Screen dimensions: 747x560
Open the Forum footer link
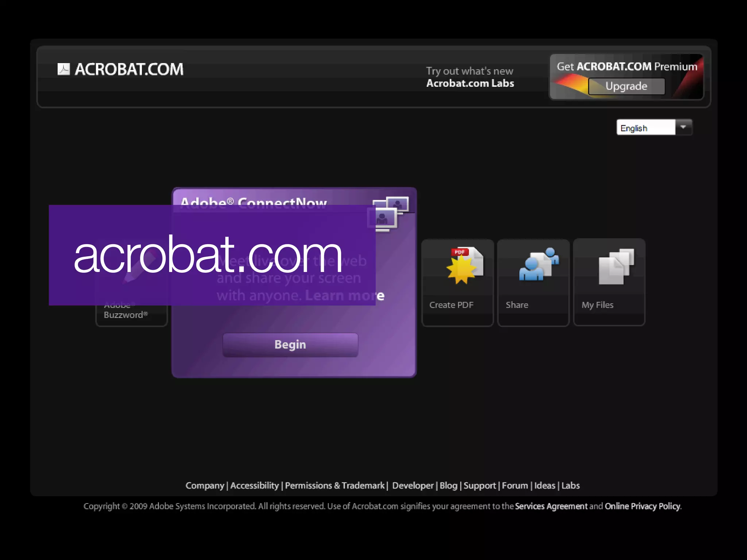tap(515, 486)
